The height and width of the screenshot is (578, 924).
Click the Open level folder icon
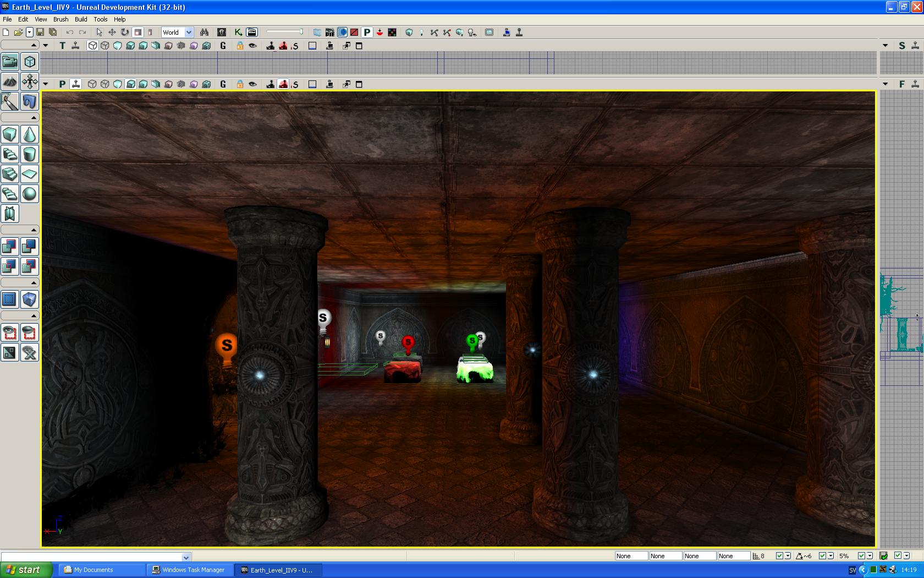[18, 32]
